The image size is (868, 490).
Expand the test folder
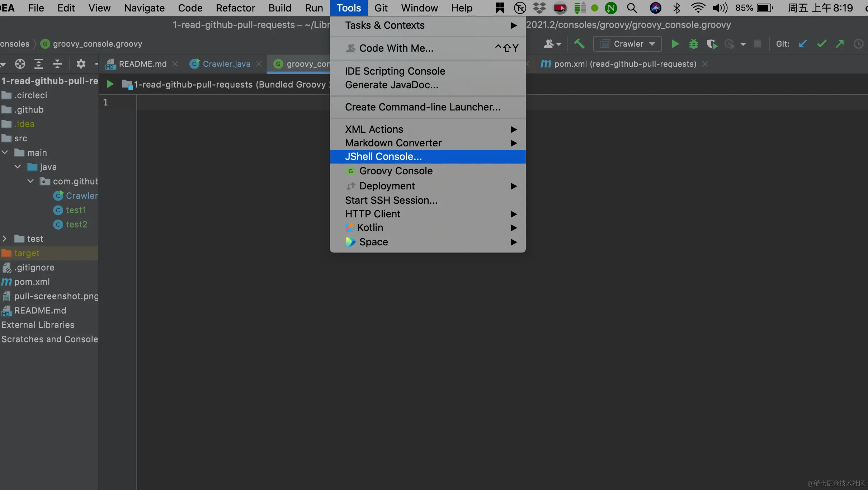(5, 239)
